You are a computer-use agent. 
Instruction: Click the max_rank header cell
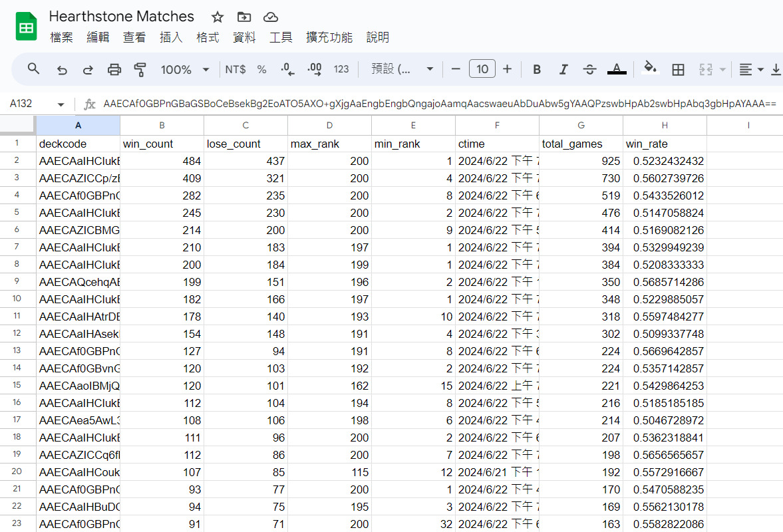pyautogui.click(x=329, y=144)
